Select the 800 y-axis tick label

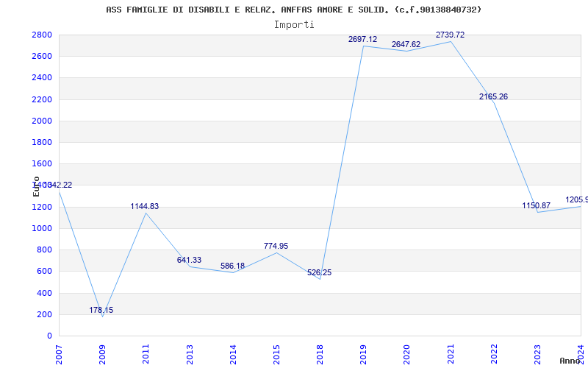coord(45,250)
